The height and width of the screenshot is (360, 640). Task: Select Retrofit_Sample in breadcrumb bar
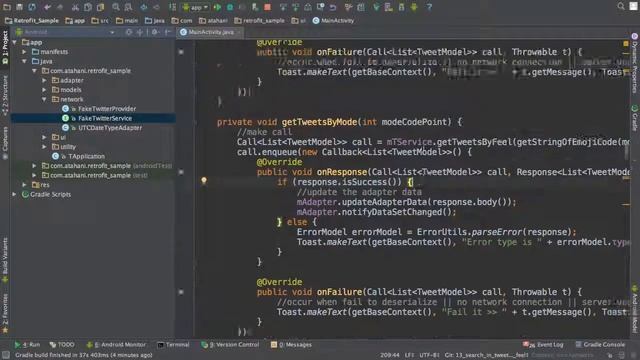pyautogui.click(x=32, y=20)
